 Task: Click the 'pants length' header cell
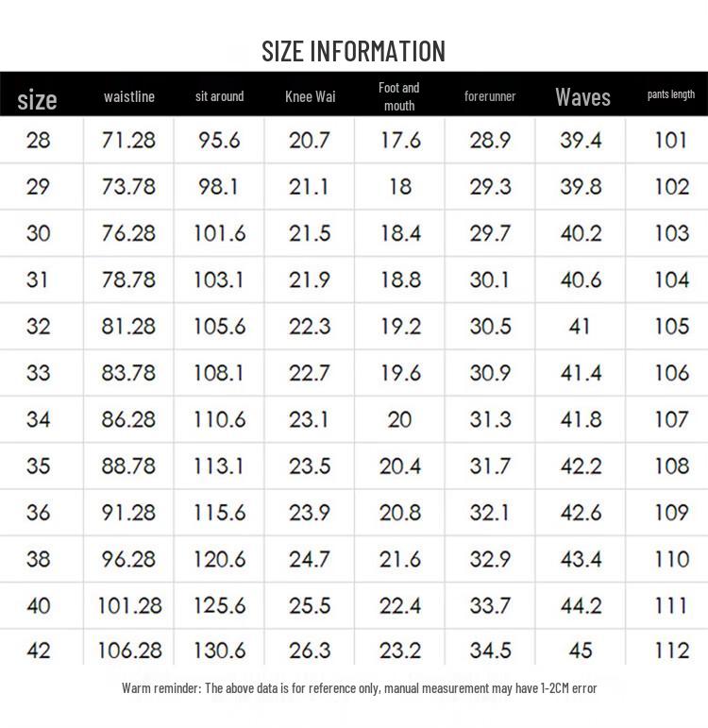pyautogui.click(x=671, y=94)
